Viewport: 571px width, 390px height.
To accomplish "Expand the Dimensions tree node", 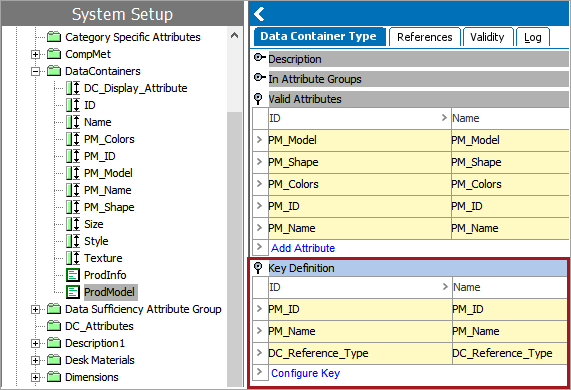I will 35,377.
